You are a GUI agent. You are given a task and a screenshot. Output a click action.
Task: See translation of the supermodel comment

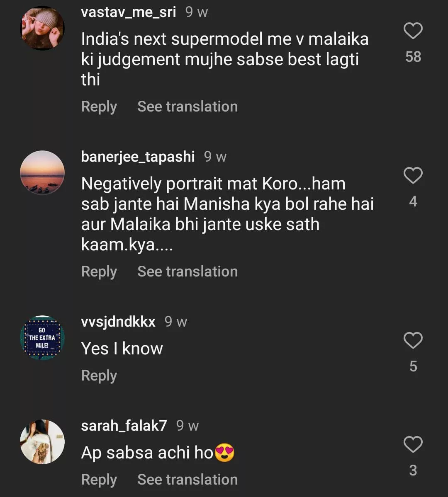[187, 107]
